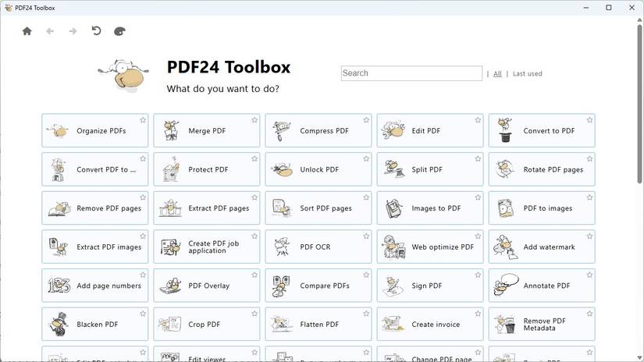
Task: Toggle favorite star on Convert to PDF
Action: (x=590, y=120)
